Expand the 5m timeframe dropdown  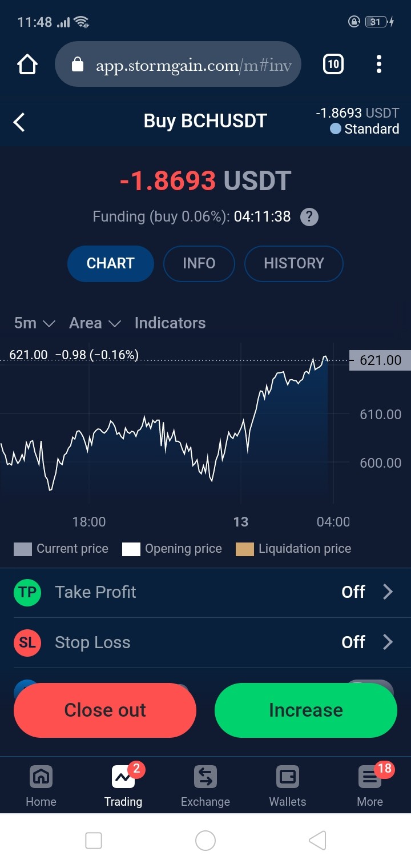click(x=35, y=323)
